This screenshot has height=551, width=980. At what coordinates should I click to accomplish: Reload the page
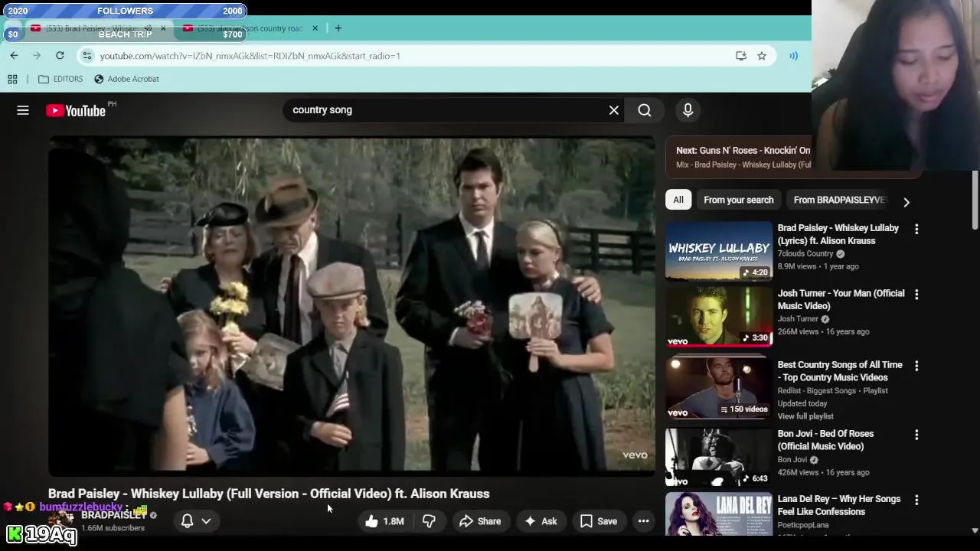click(x=60, y=55)
